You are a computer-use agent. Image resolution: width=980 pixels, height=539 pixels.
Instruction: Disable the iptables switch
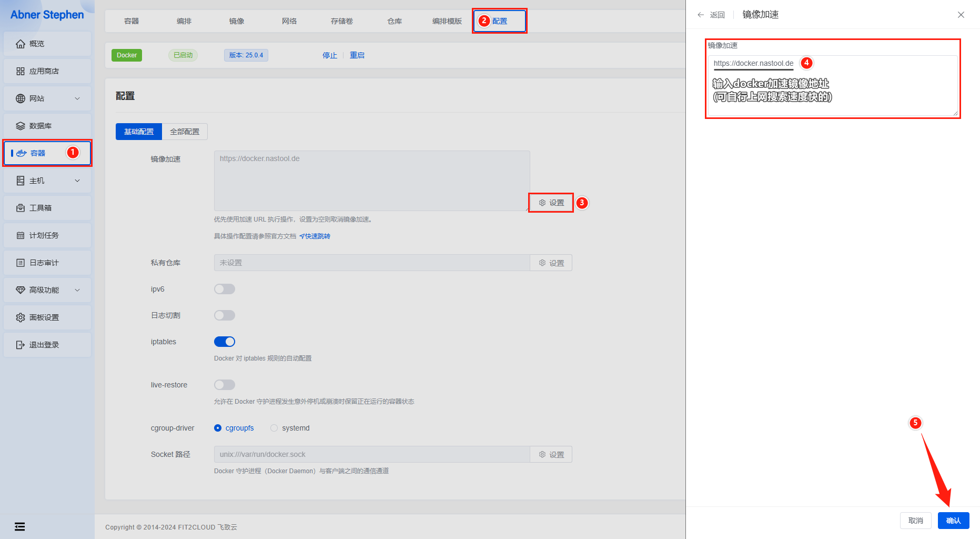coord(225,342)
